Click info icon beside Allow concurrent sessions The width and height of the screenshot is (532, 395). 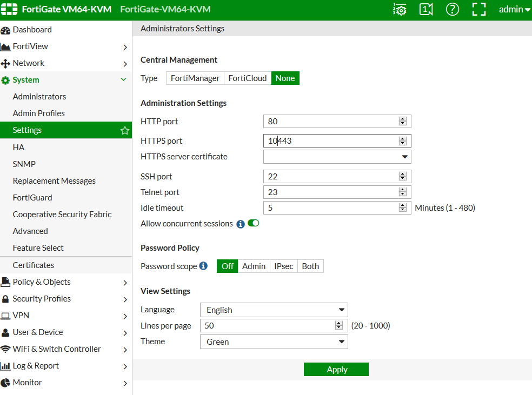tap(241, 224)
